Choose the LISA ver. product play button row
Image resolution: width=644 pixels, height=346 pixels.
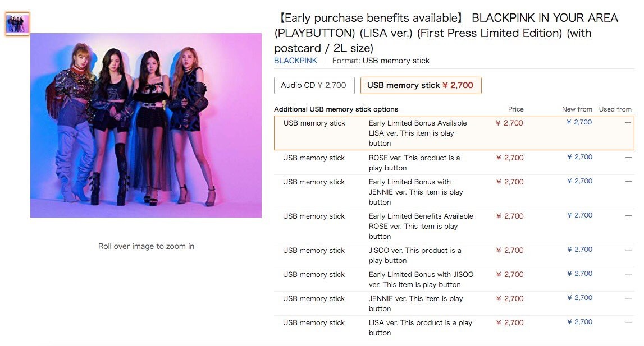[454, 327]
